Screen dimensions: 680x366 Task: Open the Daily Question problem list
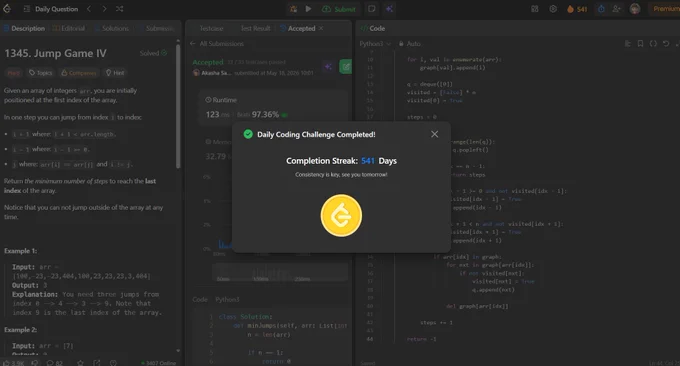(x=51, y=9)
